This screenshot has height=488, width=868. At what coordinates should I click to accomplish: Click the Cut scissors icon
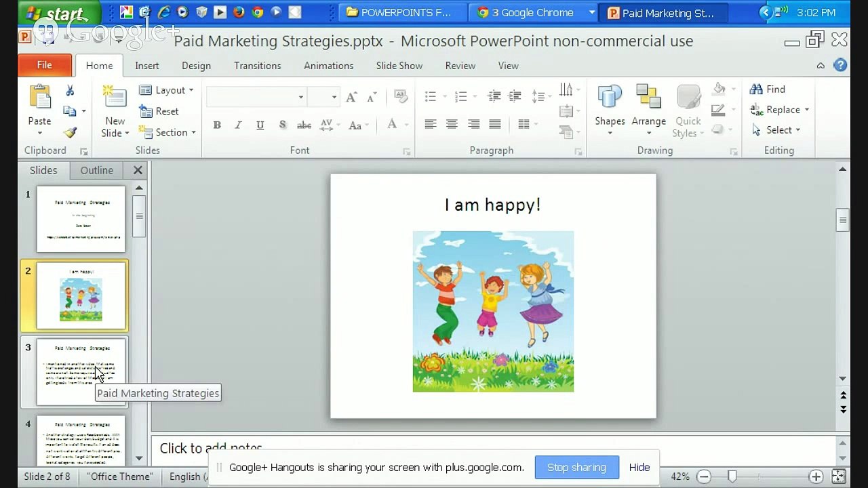point(70,90)
